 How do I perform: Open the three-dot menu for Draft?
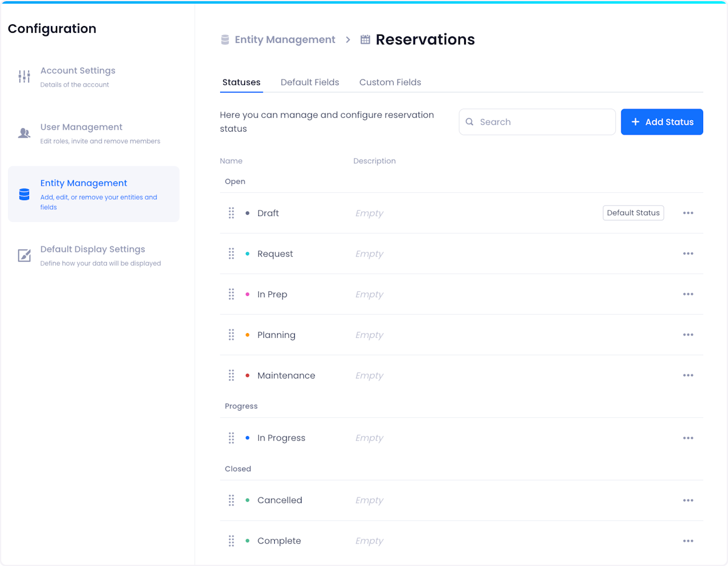coord(688,213)
